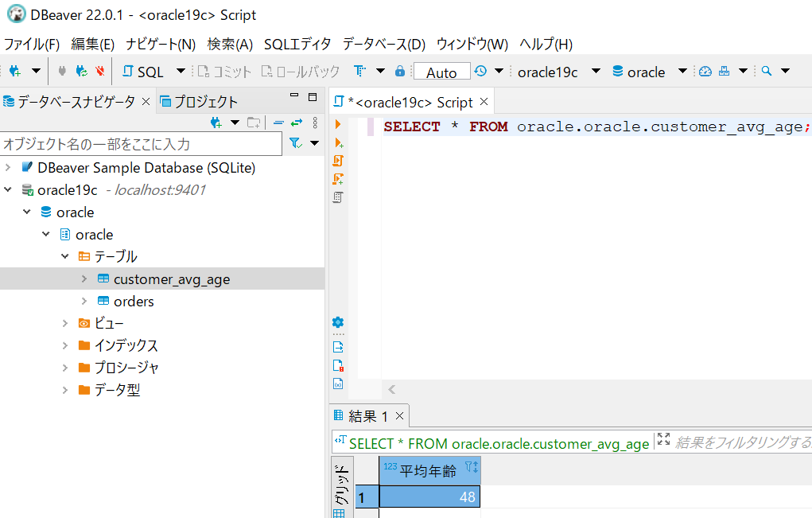Expand the プロシージャ folder
This screenshot has height=518, width=812.
(64, 368)
